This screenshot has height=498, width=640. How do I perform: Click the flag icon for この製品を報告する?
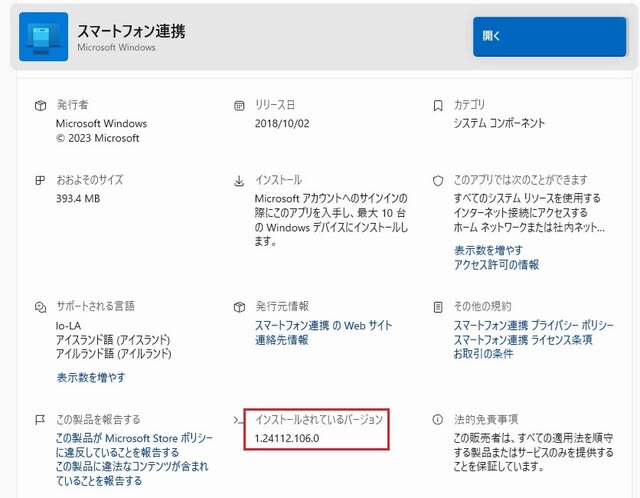coord(40,420)
